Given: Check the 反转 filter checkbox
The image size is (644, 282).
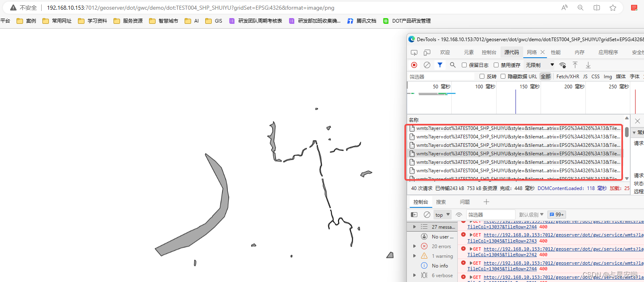Looking at the screenshot, I should (x=482, y=76).
